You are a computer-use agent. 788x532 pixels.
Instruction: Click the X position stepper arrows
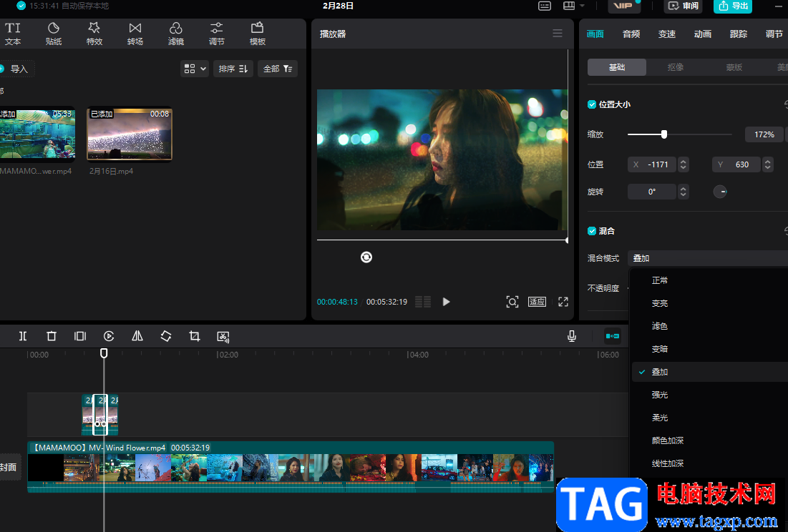tap(683, 164)
